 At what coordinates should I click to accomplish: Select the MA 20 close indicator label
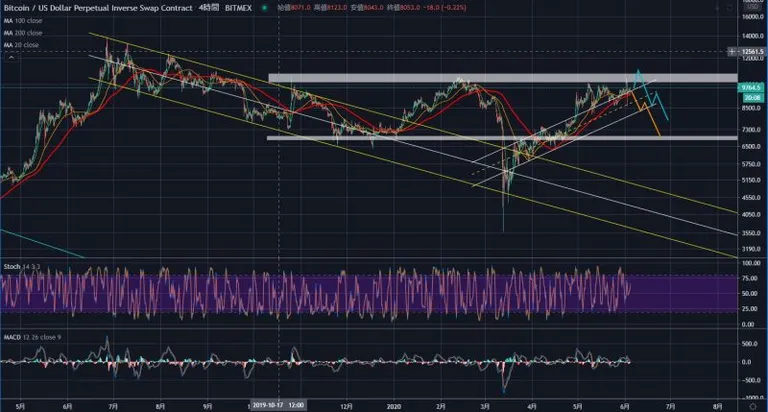[x=21, y=45]
